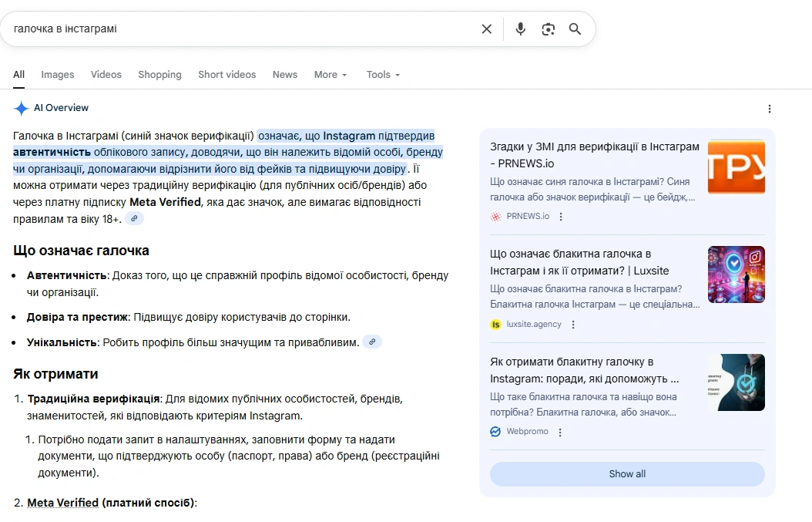Switch to the Images tab
812x522 pixels.
pyautogui.click(x=57, y=74)
